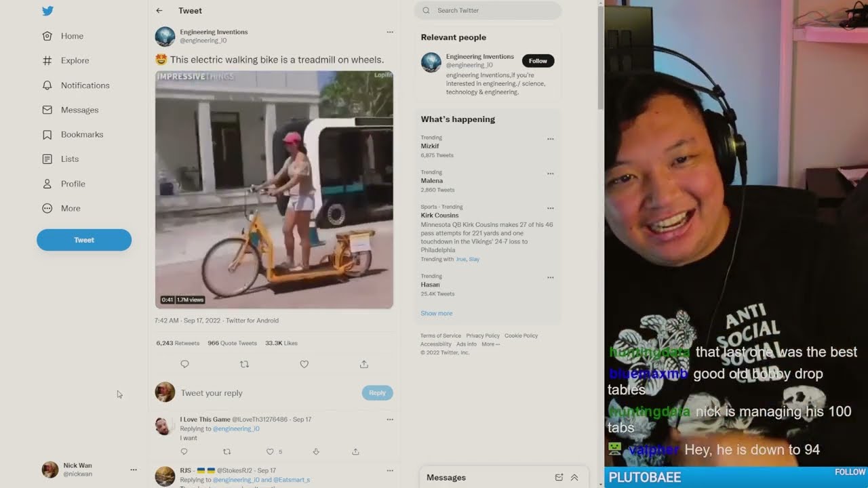Viewport: 868px width, 488px height.
Task: Click the back arrow beside Tweet header
Action: (x=159, y=11)
